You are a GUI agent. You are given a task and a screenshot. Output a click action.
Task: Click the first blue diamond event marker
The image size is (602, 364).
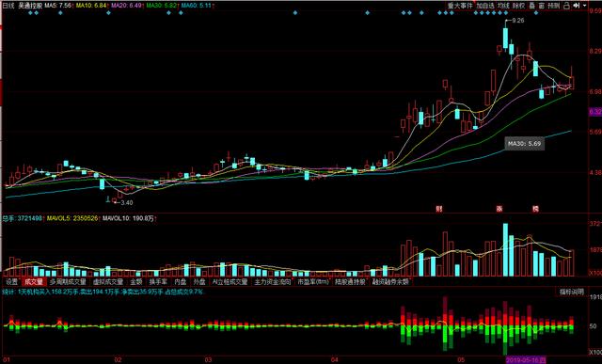[30, 12]
